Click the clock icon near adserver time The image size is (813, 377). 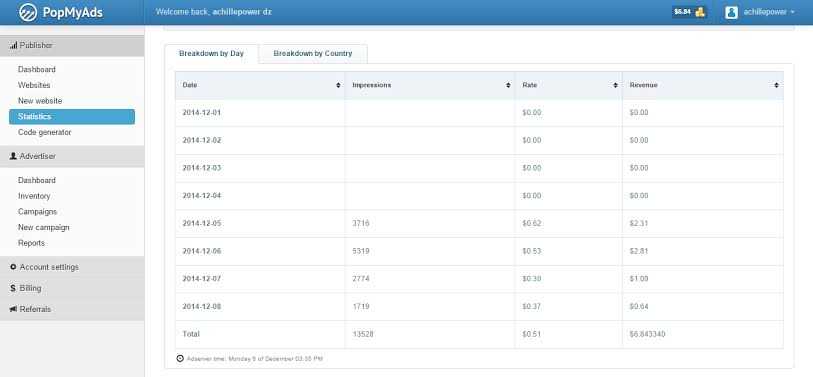click(x=180, y=358)
